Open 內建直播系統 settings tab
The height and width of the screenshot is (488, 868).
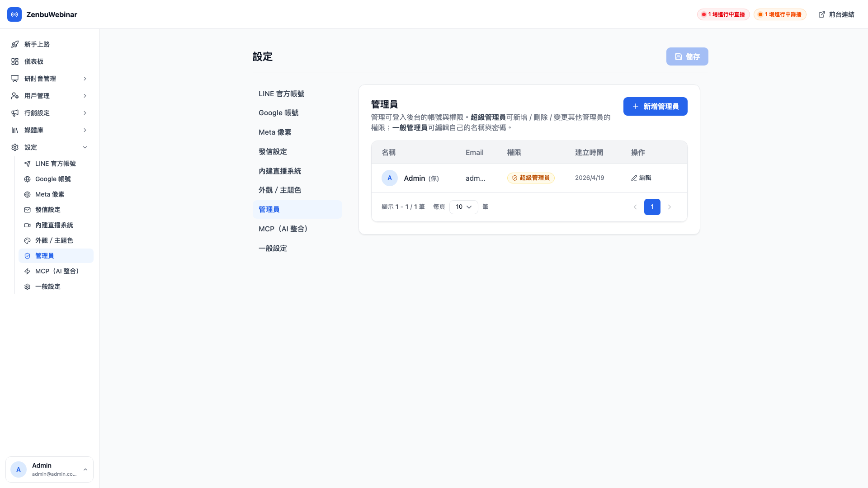[297, 171]
